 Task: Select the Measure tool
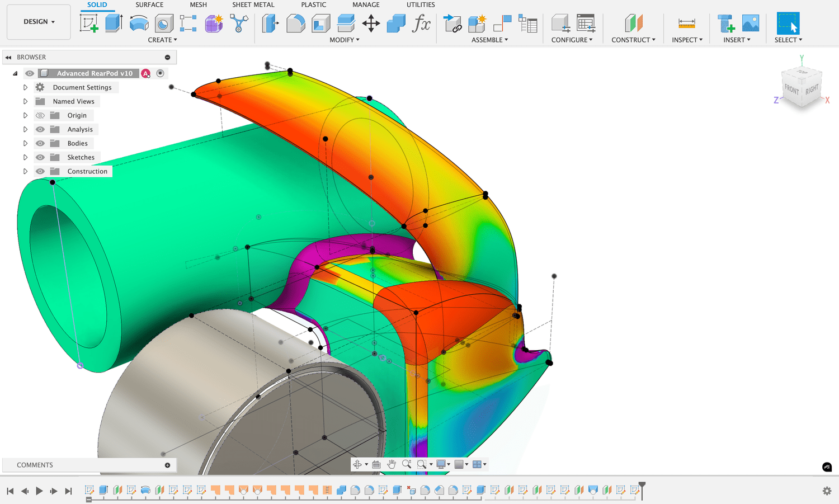tap(687, 23)
